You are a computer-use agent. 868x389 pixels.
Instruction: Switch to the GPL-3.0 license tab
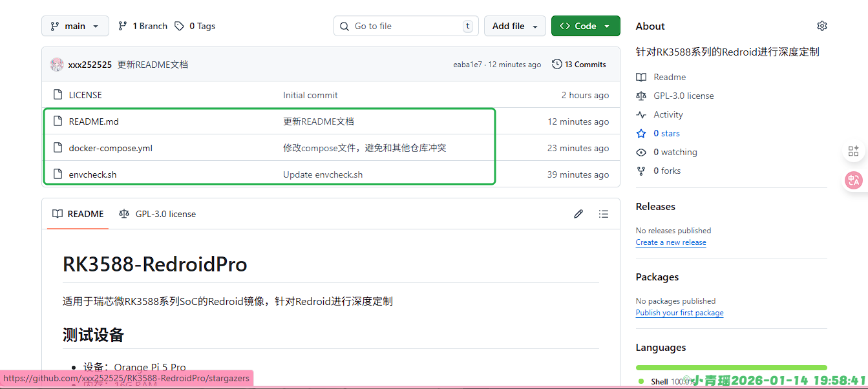pyautogui.click(x=158, y=214)
